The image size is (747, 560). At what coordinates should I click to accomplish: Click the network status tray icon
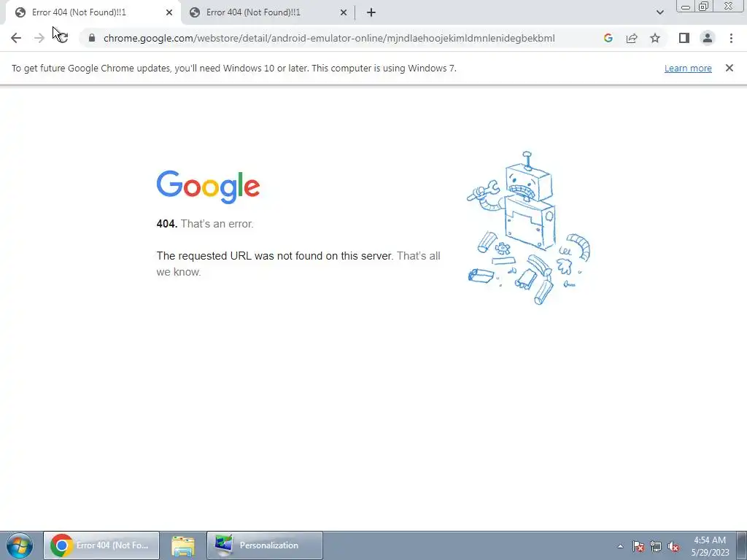click(656, 546)
